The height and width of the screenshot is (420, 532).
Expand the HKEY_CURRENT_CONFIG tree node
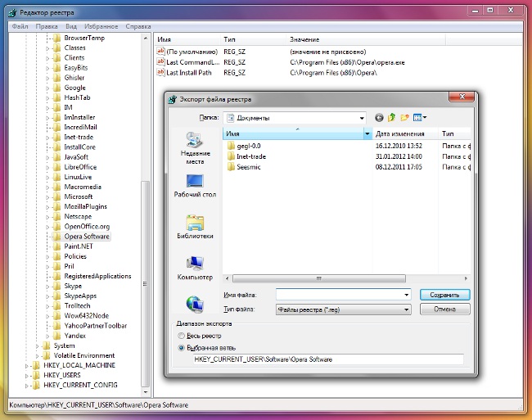pyautogui.click(x=27, y=386)
